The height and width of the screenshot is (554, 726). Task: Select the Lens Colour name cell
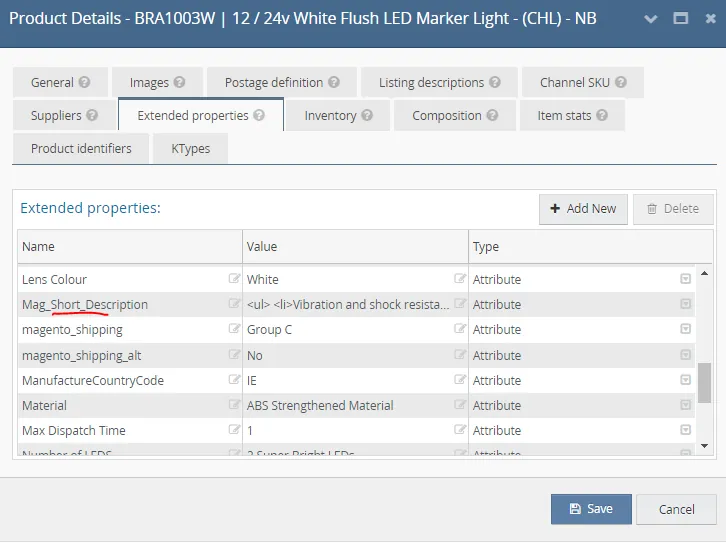[x=130, y=279]
